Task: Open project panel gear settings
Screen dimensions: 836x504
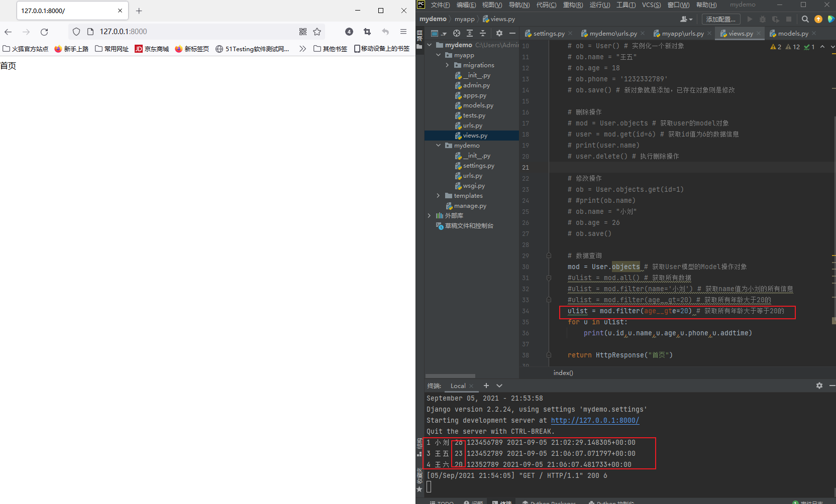Action: point(499,33)
